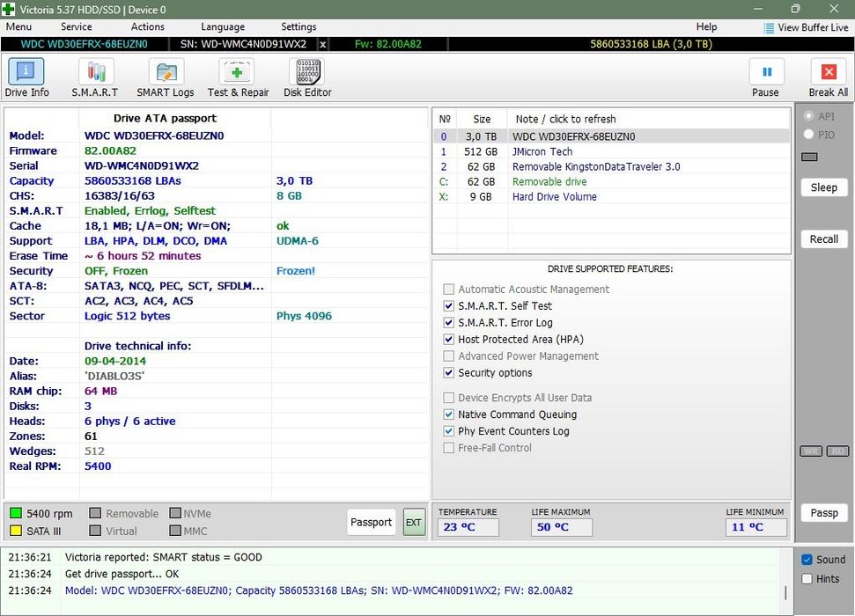Click the Passp button

coord(824,513)
